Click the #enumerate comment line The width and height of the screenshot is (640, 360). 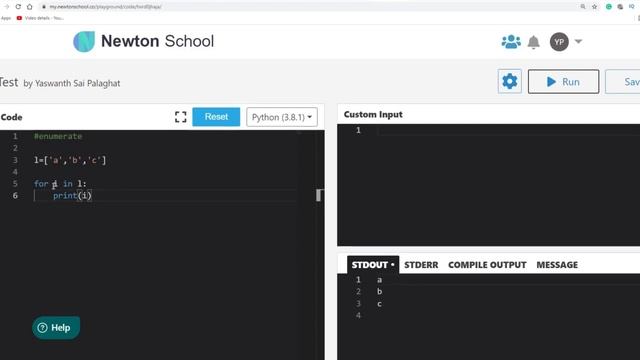tap(58, 136)
